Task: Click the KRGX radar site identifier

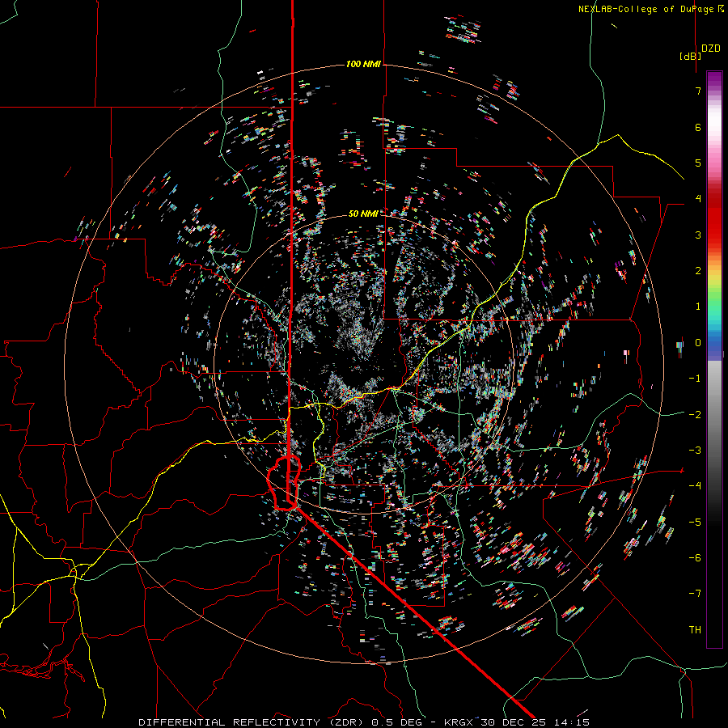Action: point(458,722)
